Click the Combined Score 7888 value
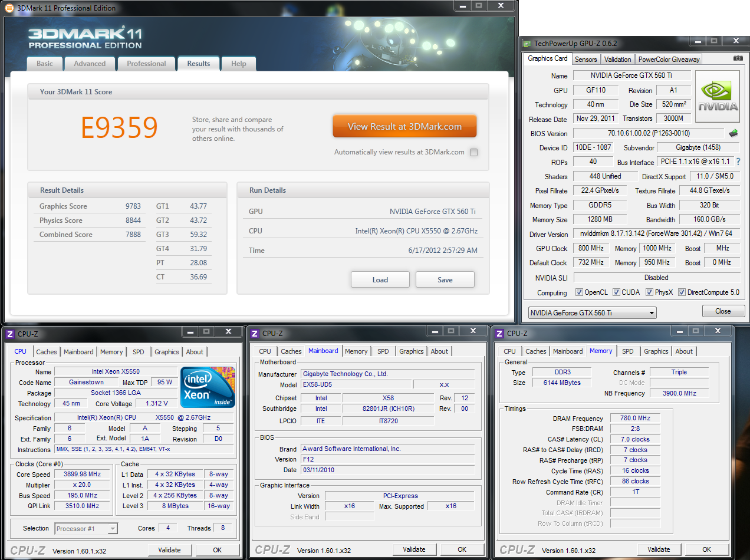Screen dimensions: 750x560 pos(133,235)
